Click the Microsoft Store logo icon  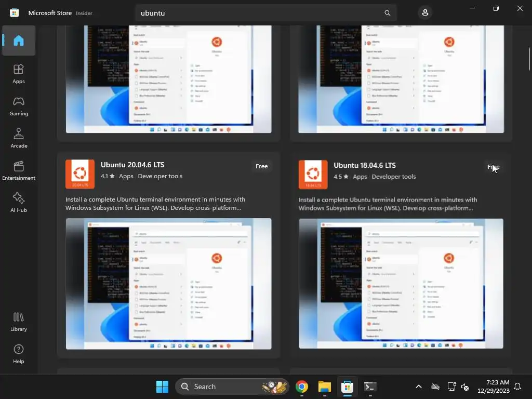pyautogui.click(x=14, y=13)
